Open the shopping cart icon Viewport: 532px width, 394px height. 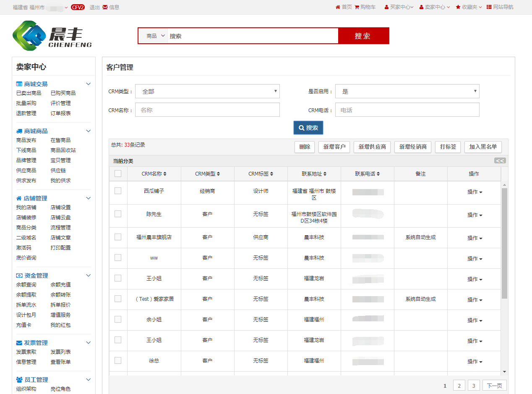(357, 7)
